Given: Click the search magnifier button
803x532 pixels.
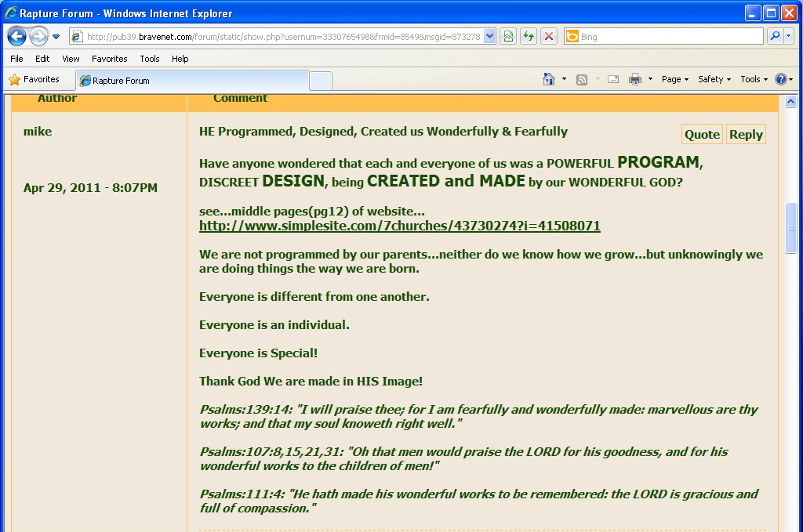Looking at the screenshot, I should tap(775, 36).
